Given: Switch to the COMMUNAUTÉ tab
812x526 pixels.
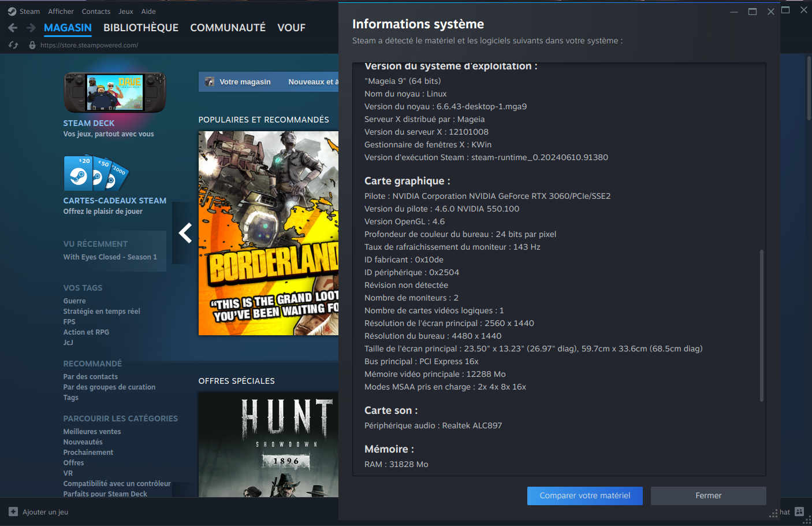Looking at the screenshot, I should point(228,28).
